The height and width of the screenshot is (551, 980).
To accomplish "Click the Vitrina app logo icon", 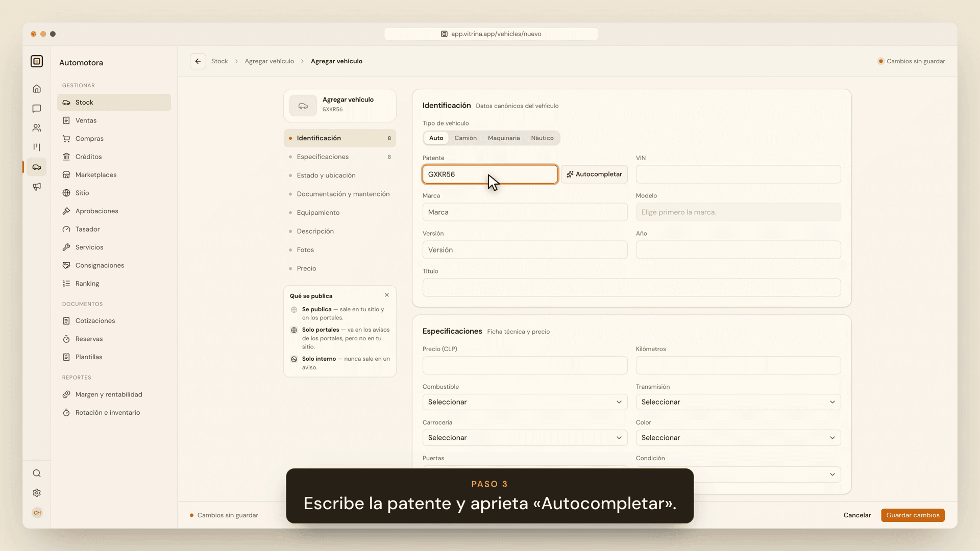I will tap(37, 61).
